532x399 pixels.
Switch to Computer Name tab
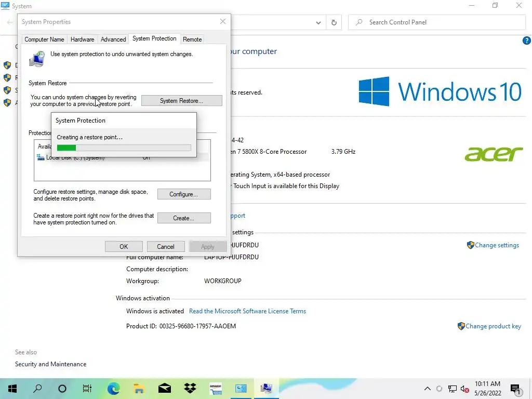(x=44, y=39)
